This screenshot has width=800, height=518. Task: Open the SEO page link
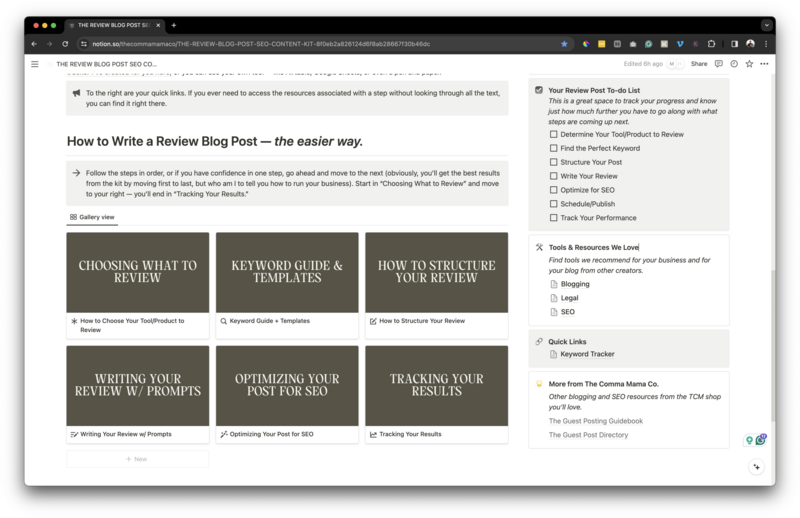pyautogui.click(x=567, y=312)
